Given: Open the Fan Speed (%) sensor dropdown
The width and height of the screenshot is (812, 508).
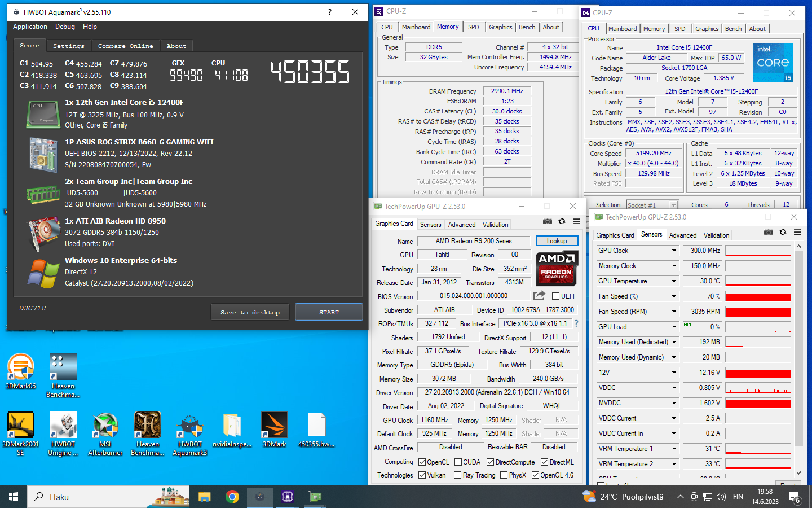Looking at the screenshot, I should tap(674, 296).
